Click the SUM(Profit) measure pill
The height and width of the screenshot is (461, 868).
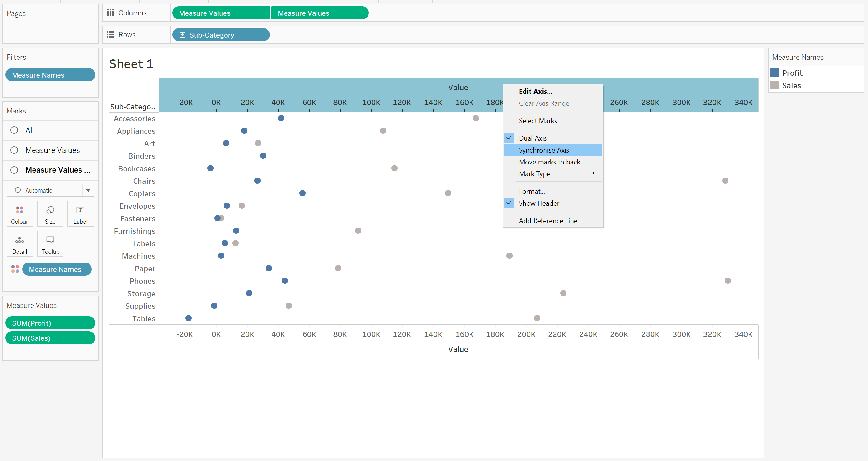[50, 323]
